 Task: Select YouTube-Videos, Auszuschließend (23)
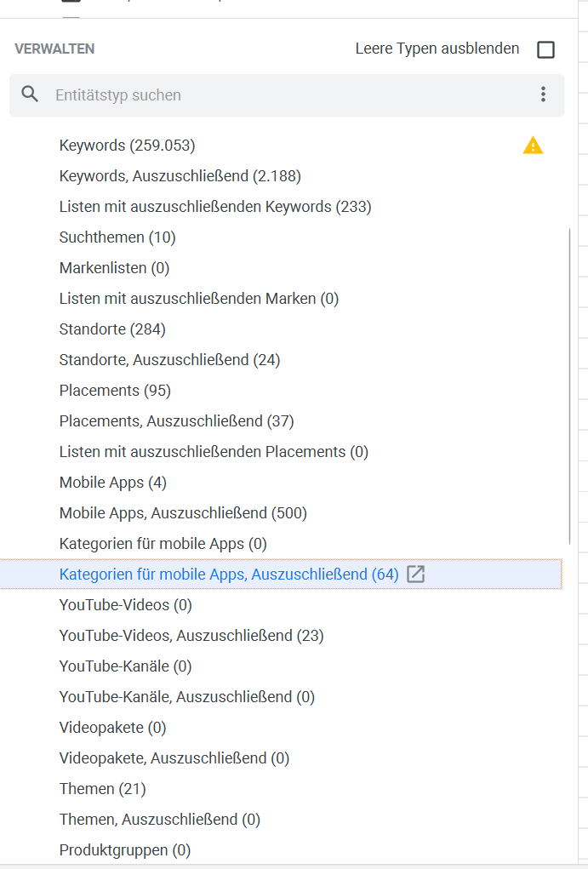(x=191, y=636)
